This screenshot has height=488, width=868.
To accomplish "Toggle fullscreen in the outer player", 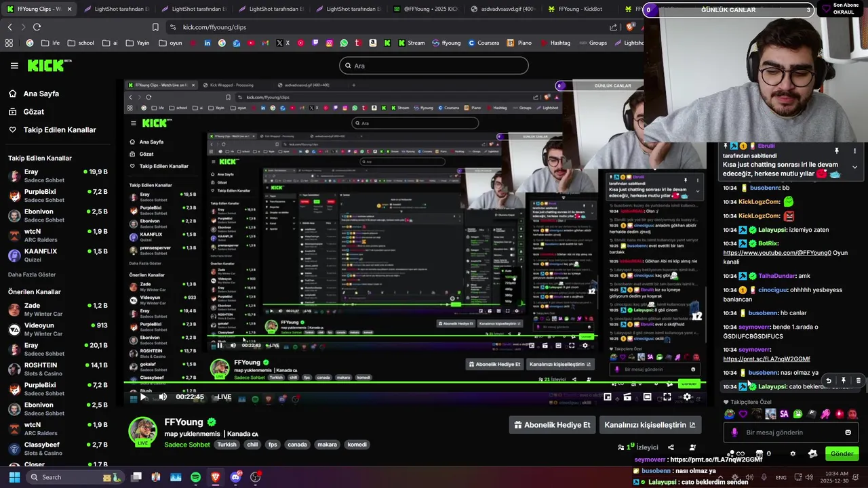I will [667, 397].
